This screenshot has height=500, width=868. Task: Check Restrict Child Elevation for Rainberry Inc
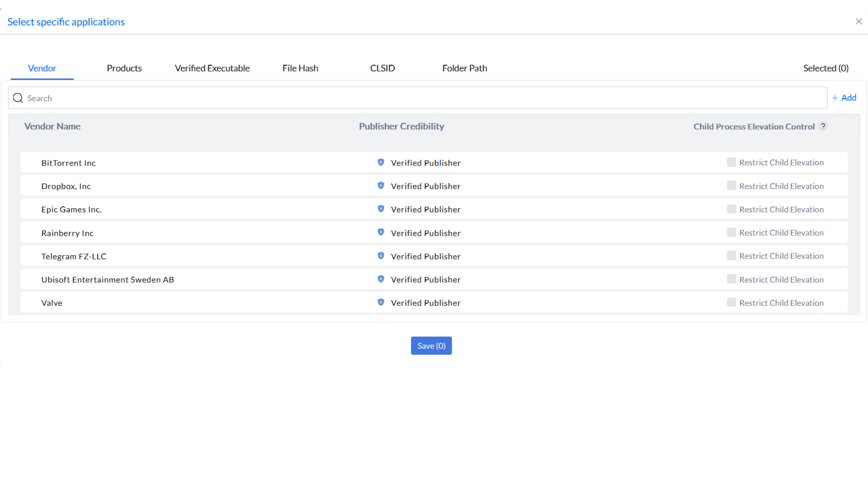point(731,232)
